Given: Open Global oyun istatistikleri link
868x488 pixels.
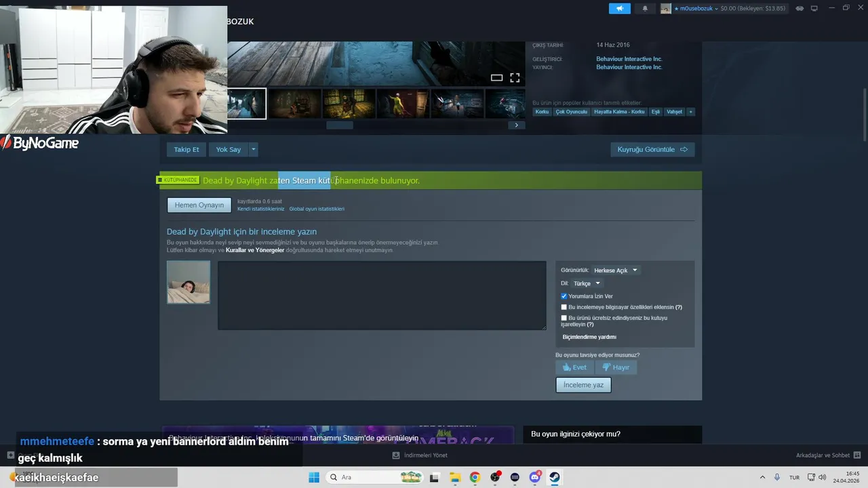Looking at the screenshot, I should [x=317, y=209].
